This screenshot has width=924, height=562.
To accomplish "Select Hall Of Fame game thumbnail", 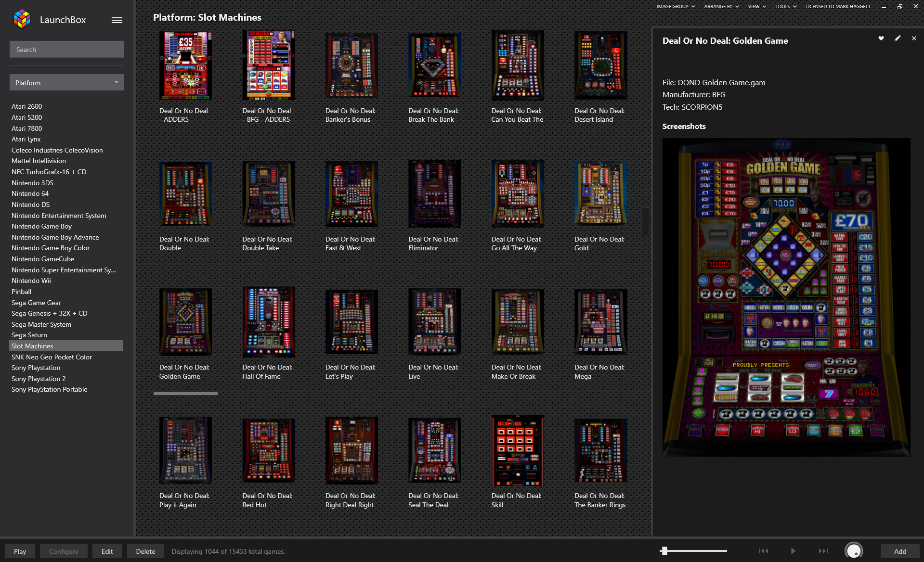I will [x=269, y=322].
